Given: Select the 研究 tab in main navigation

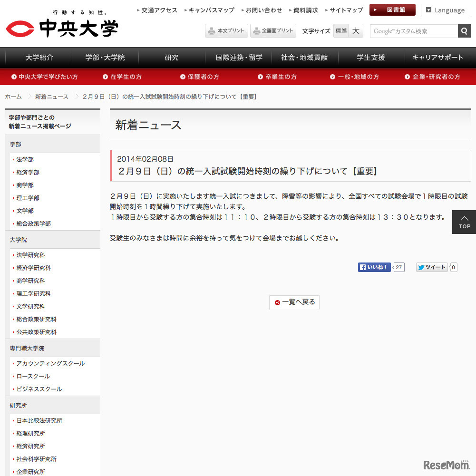Looking at the screenshot, I should pyautogui.click(x=171, y=57).
